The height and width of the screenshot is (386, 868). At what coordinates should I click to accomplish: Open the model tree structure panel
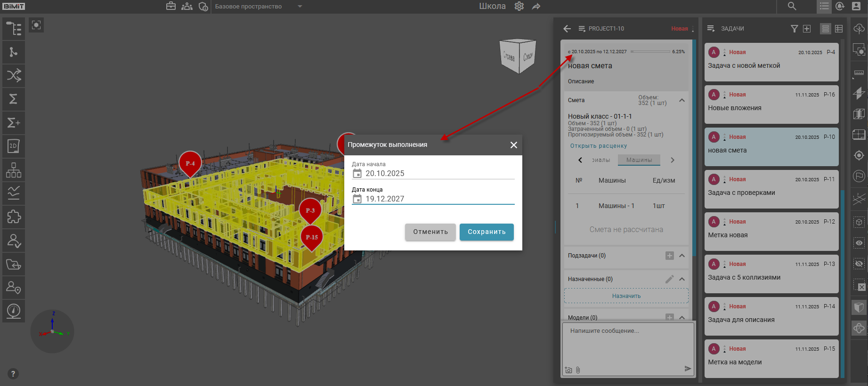pyautogui.click(x=14, y=29)
